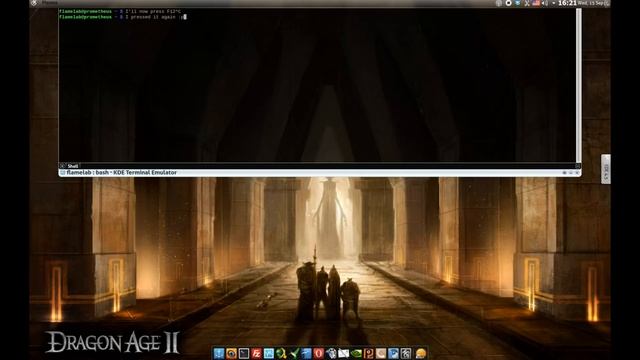Open the orange globe icon at dock's end
Image resolution: width=640 pixels, height=360 pixels.
421,353
